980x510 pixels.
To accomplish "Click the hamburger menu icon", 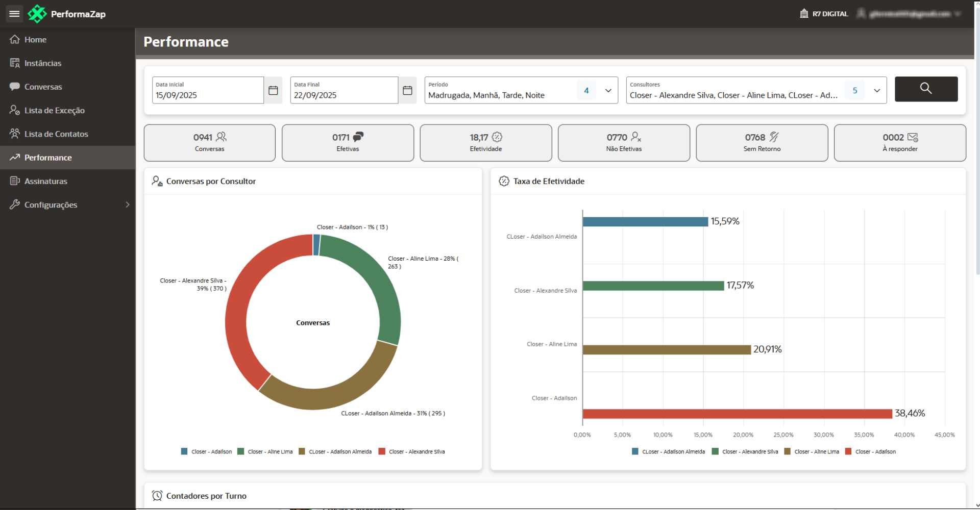I will [x=14, y=14].
